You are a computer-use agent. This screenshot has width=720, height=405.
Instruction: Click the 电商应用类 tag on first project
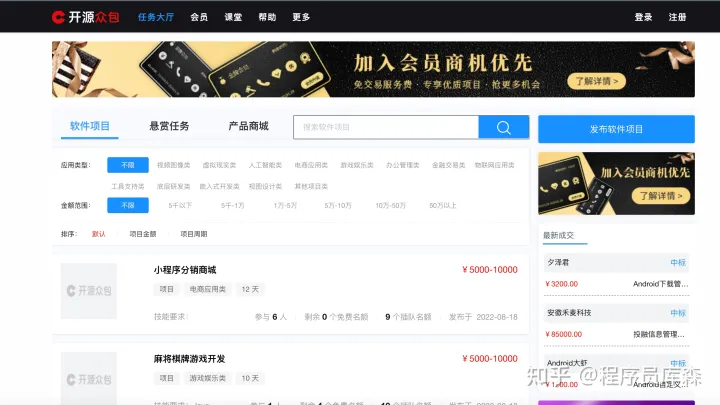pyautogui.click(x=208, y=289)
